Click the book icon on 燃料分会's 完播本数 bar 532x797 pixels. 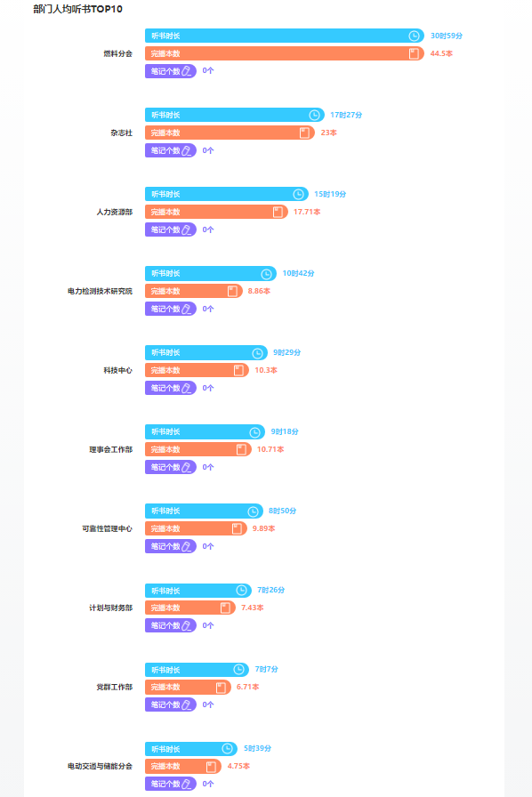pos(414,53)
